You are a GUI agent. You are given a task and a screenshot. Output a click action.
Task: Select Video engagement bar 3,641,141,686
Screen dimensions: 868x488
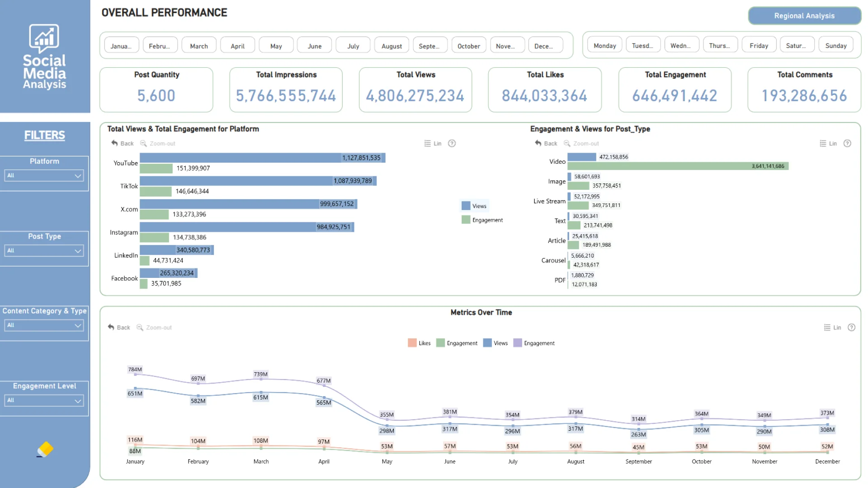tap(678, 166)
